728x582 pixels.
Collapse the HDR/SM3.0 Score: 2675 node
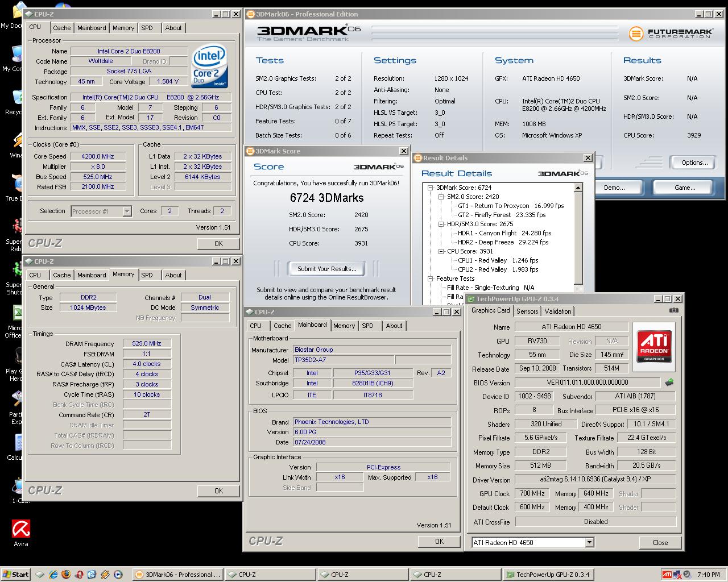(441, 224)
